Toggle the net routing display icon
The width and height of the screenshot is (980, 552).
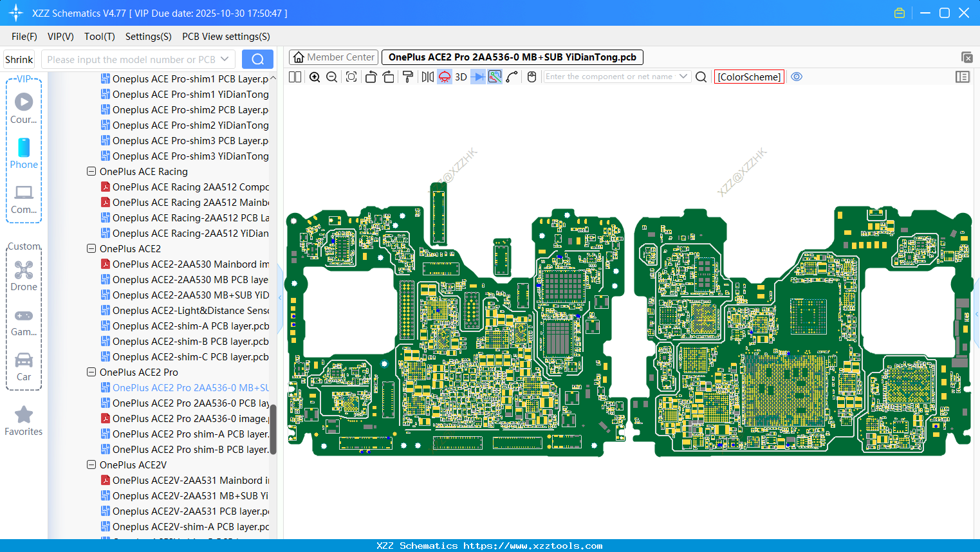coord(495,77)
